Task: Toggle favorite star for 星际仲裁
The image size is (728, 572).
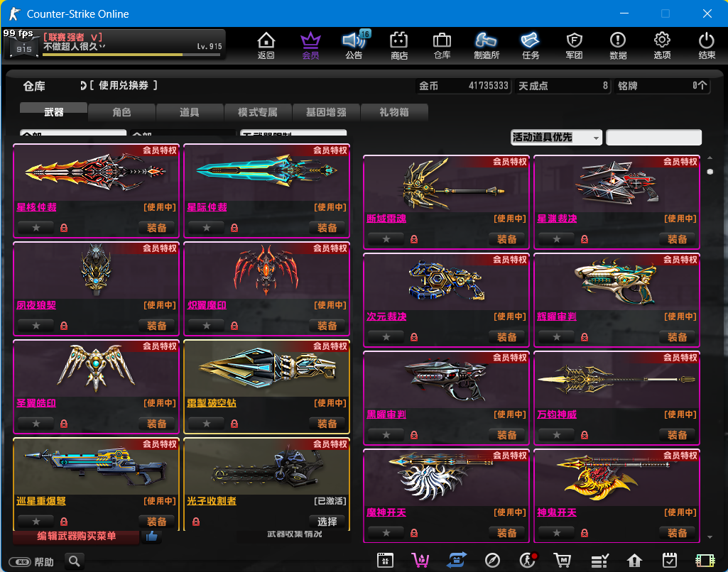Action: (207, 228)
